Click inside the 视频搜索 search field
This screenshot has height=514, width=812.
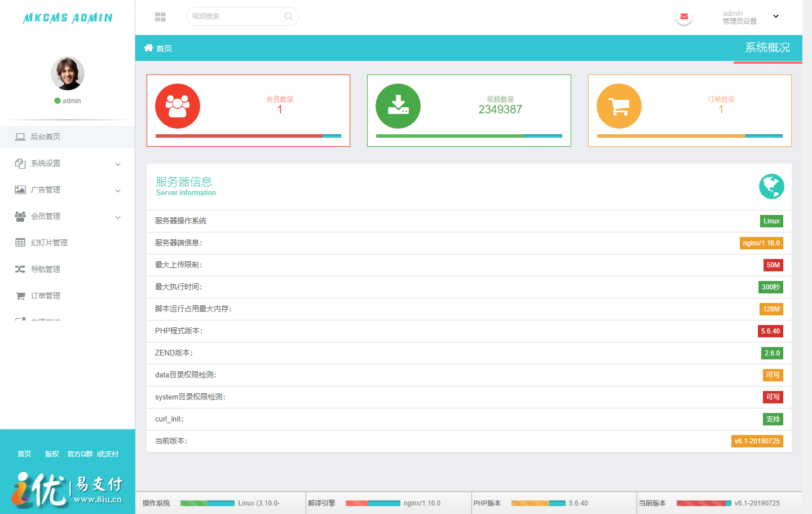coord(237,16)
